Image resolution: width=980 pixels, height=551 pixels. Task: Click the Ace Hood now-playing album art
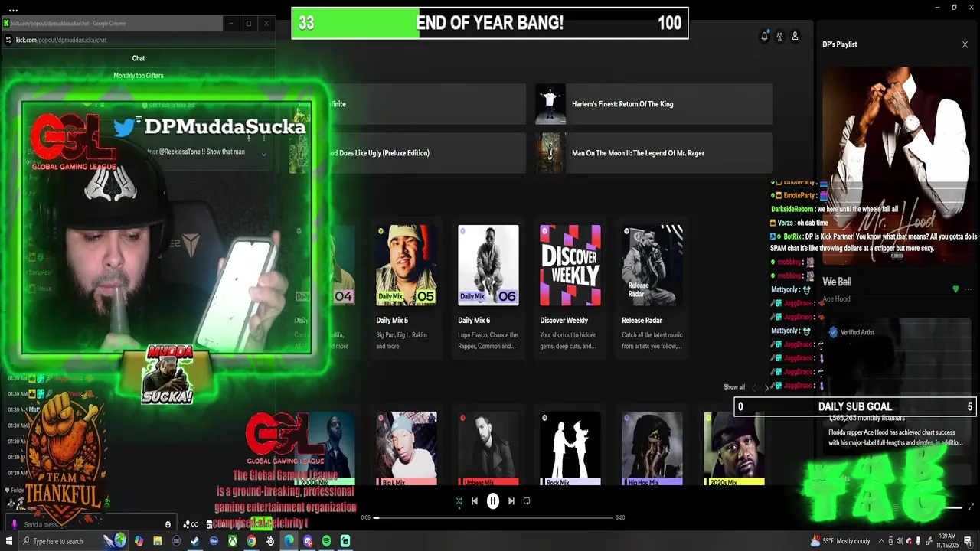[896, 165]
